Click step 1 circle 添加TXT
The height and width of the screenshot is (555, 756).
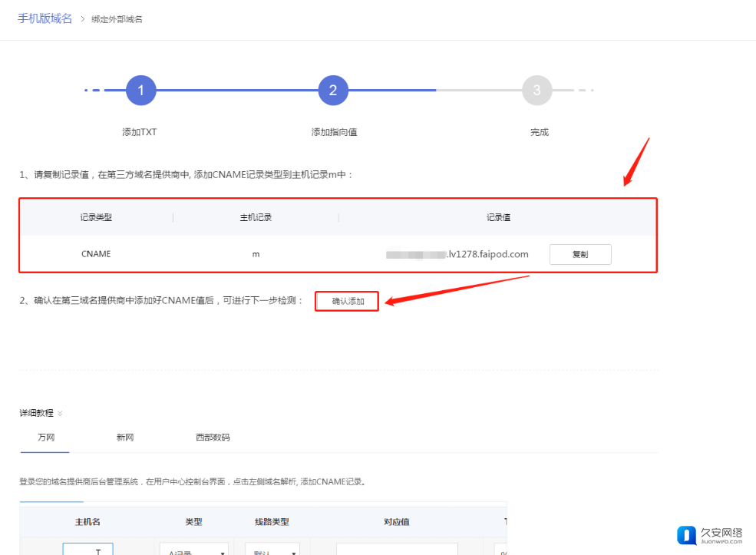(x=141, y=91)
